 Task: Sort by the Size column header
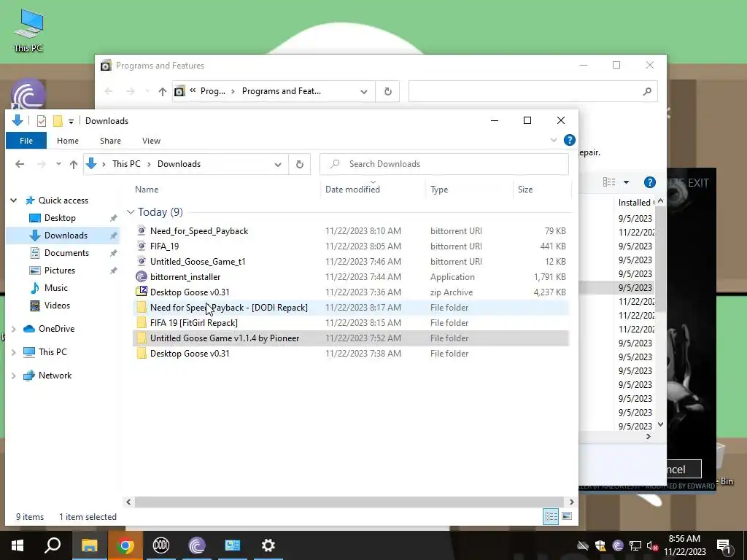point(525,189)
